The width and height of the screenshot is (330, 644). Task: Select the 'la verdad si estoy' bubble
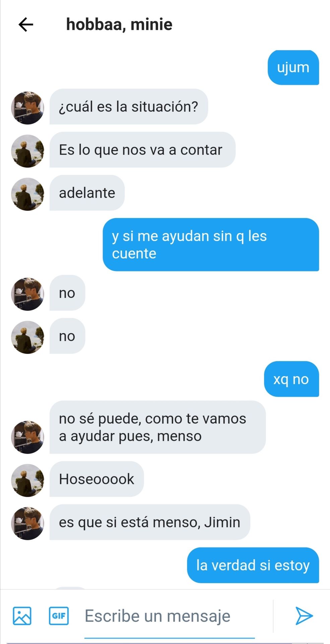[253, 565]
